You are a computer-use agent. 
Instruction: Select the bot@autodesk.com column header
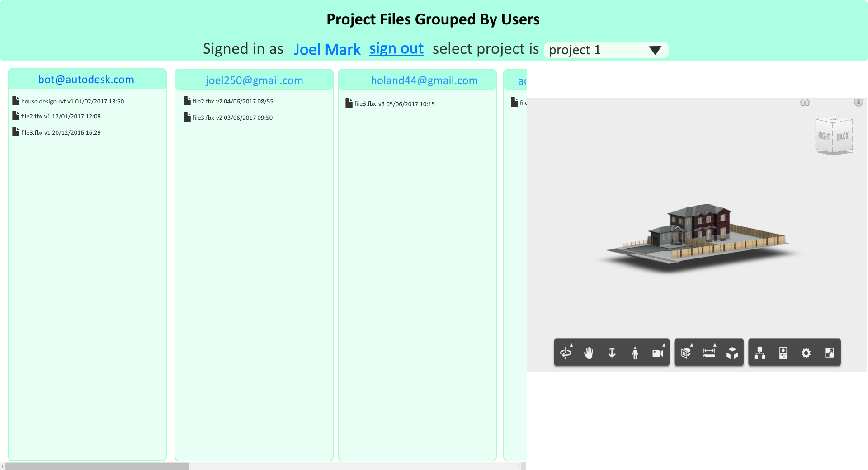pos(86,80)
